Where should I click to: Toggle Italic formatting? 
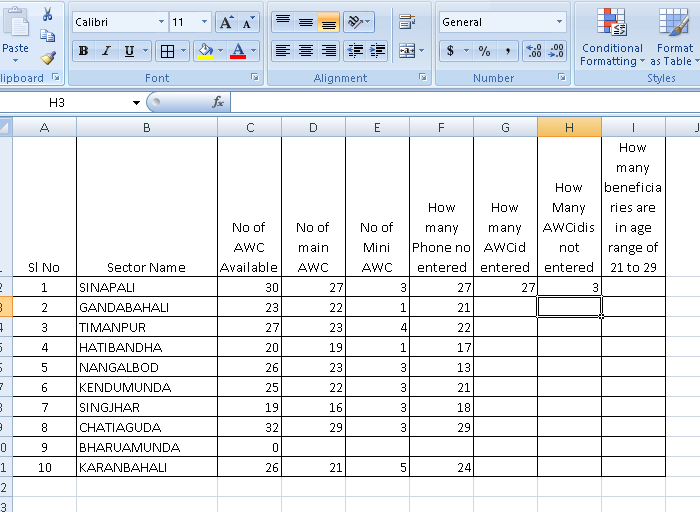coord(106,51)
